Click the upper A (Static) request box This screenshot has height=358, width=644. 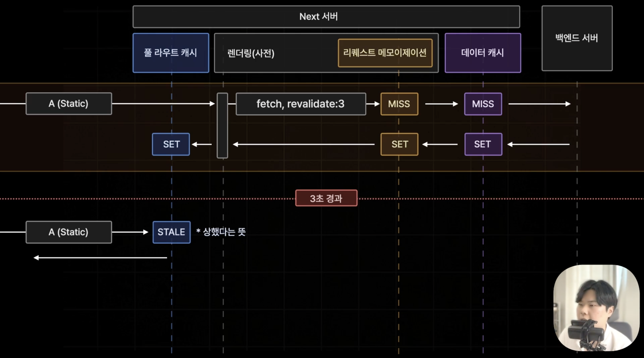[69, 104]
